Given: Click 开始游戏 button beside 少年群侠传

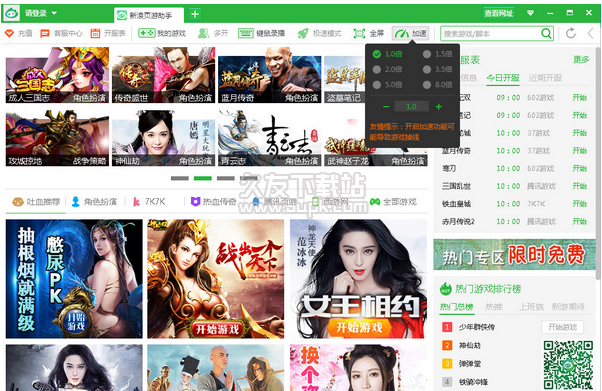Looking at the screenshot, I should (x=562, y=327).
